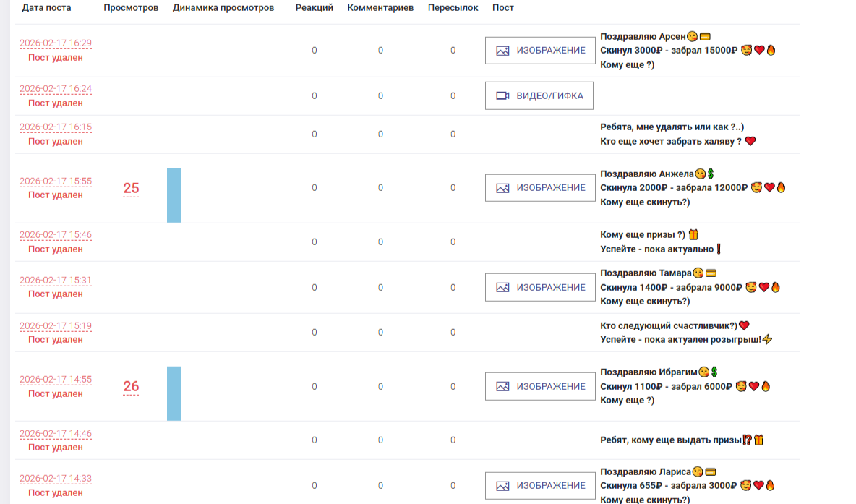Open the ВИДЕО/ГИФКА attachment of the 16:24 post
Image resolution: width=856 pixels, height=504 pixels.
[x=540, y=95]
